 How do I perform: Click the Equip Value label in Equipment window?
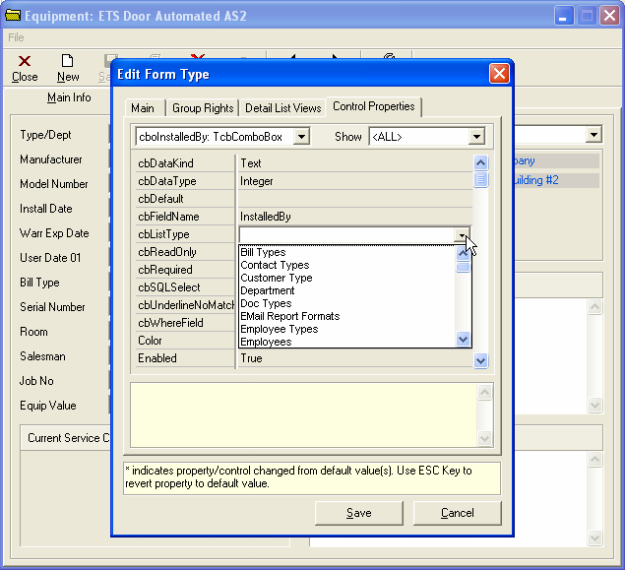coord(48,405)
